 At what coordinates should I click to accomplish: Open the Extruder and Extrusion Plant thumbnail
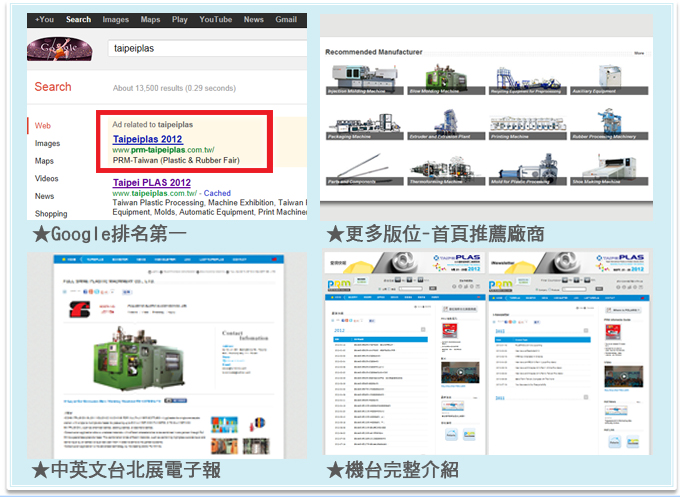pyautogui.click(x=446, y=124)
